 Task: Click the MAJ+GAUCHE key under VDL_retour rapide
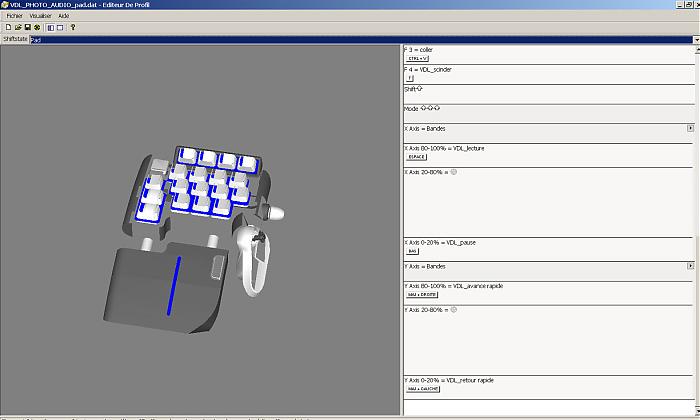[x=422, y=390]
